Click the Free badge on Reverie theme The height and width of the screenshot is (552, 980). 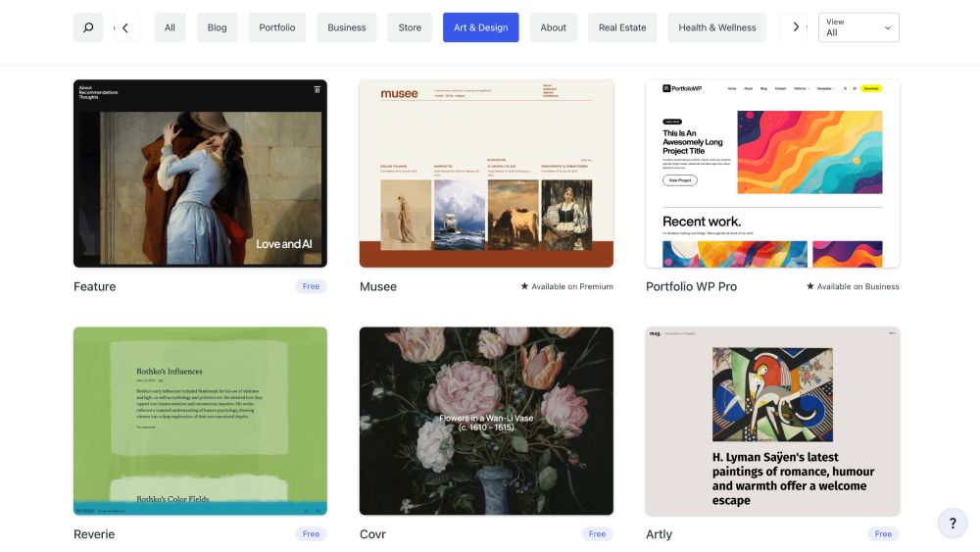tap(312, 534)
